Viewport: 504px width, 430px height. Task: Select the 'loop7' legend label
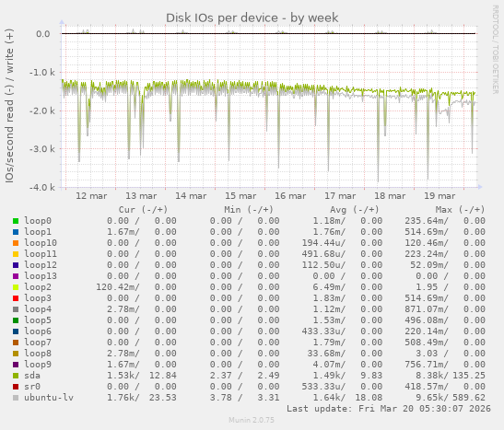click(x=38, y=342)
